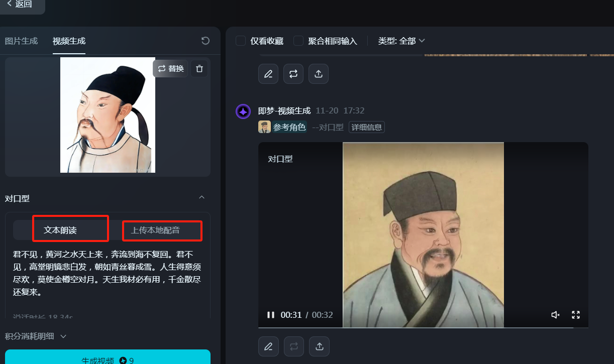This screenshot has height=364, width=614.
Task: Click the 即梦-视频生成 avatar icon
Action: coord(243,111)
